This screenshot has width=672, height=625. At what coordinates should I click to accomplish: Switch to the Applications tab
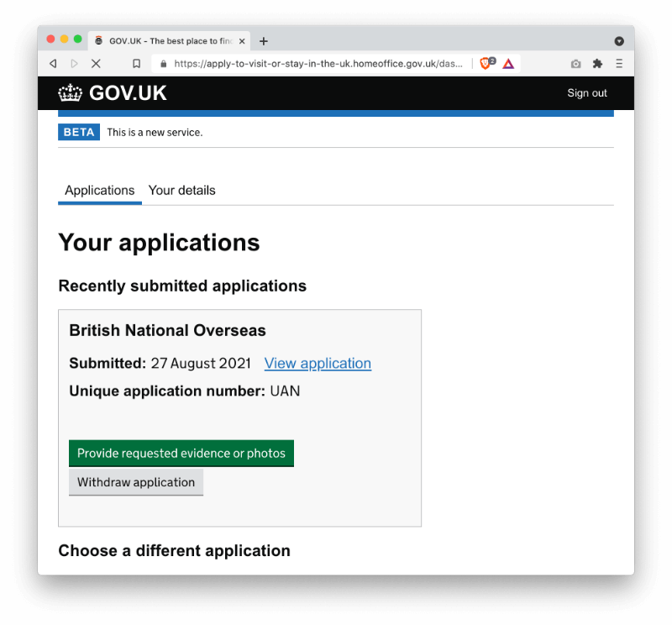click(100, 191)
